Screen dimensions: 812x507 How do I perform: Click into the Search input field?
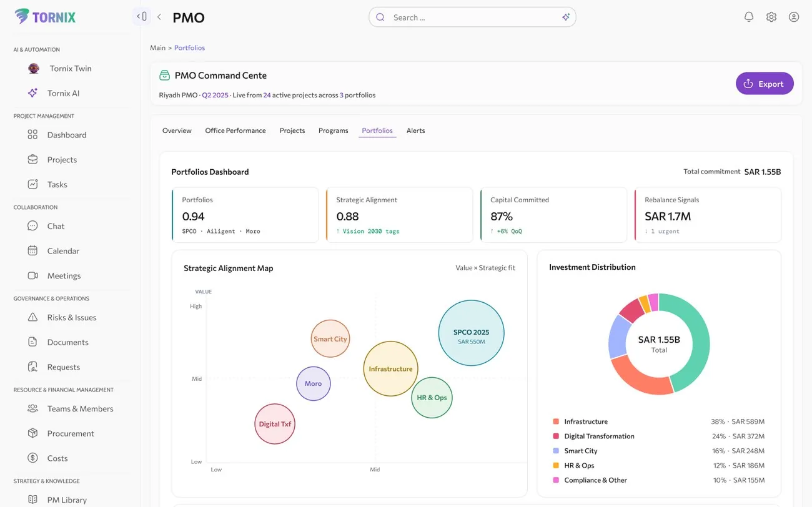tap(472, 17)
